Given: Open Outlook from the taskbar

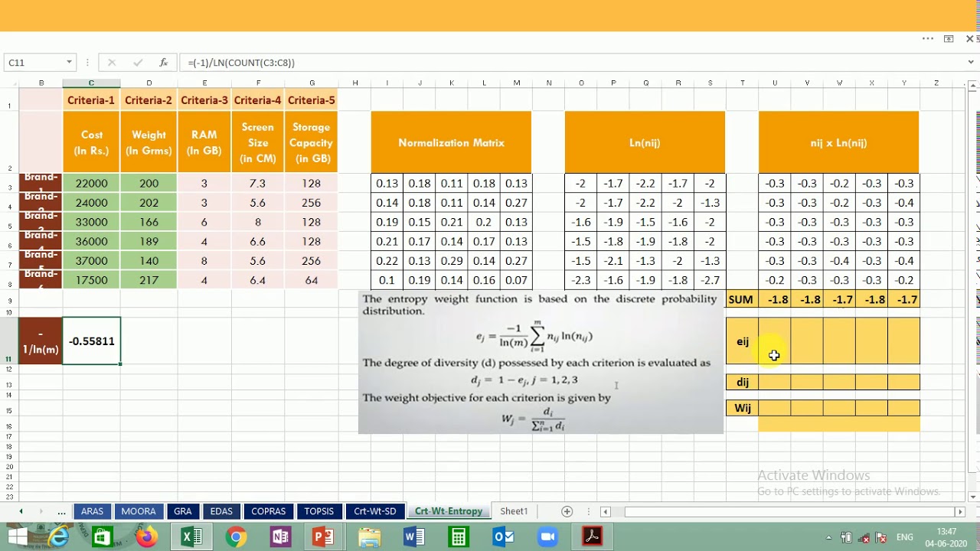Looking at the screenshot, I should tap(503, 537).
